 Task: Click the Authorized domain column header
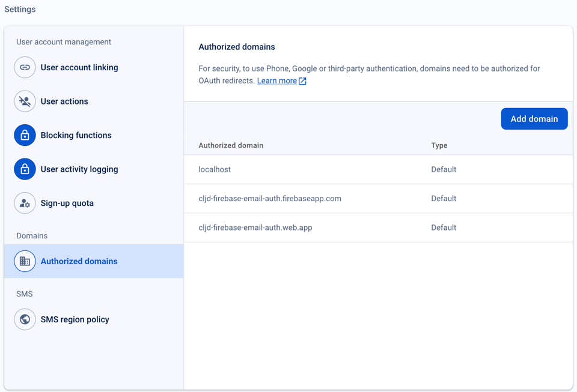[x=231, y=145]
